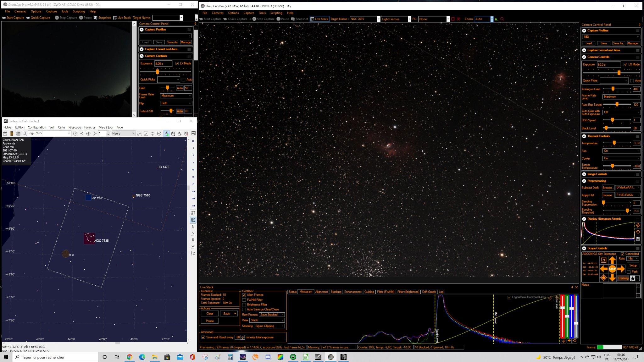Reset the display histogram stretch

coord(638,232)
